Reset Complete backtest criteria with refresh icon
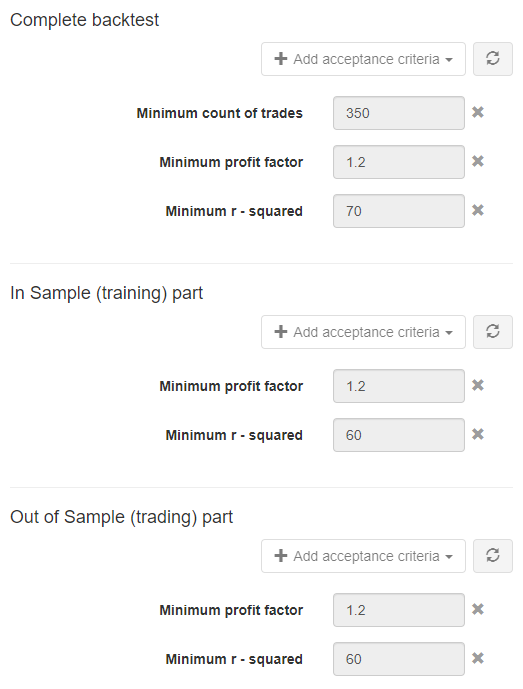 [493, 59]
